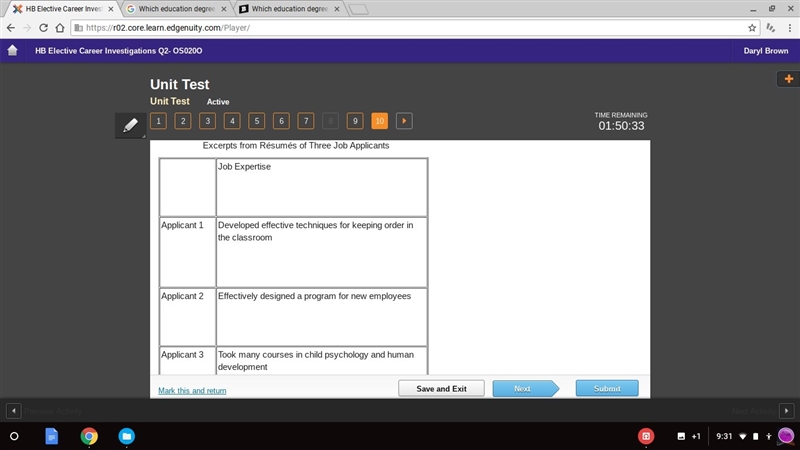Click the Save and Exit button
800x450 pixels.
[x=441, y=389]
